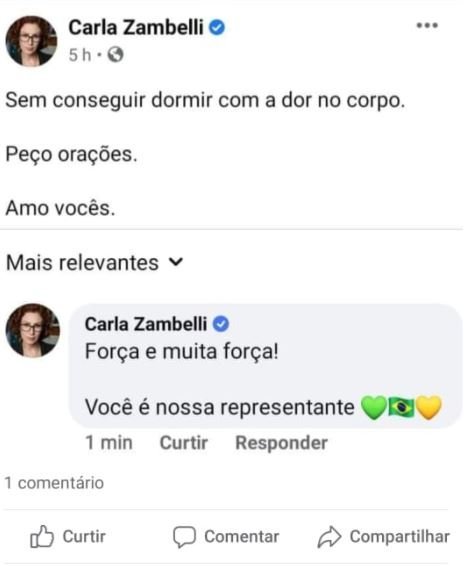Open the commenter's profile picture
Image resolution: width=467 pixels, height=566 pixels.
33,330
